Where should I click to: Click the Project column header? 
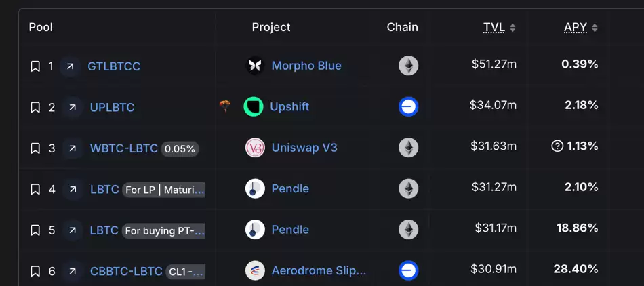[x=271, y=28]
